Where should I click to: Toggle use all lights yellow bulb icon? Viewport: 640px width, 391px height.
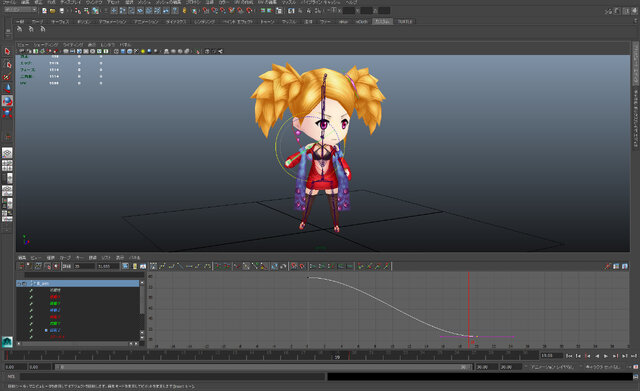[x=142, y=51]
